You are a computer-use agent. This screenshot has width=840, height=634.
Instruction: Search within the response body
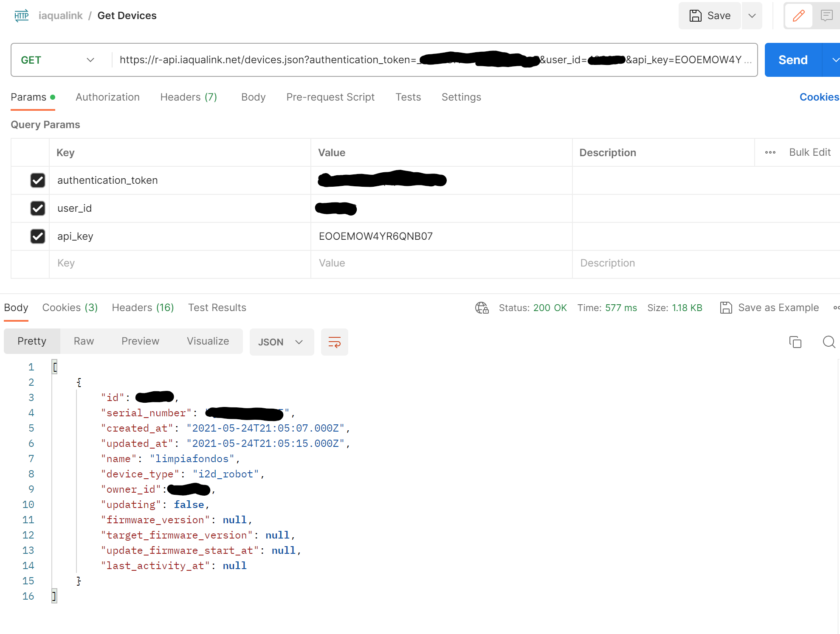829,342
